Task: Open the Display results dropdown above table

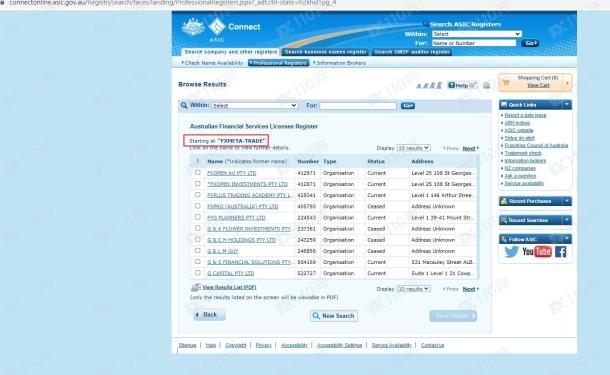Action: 413,148
